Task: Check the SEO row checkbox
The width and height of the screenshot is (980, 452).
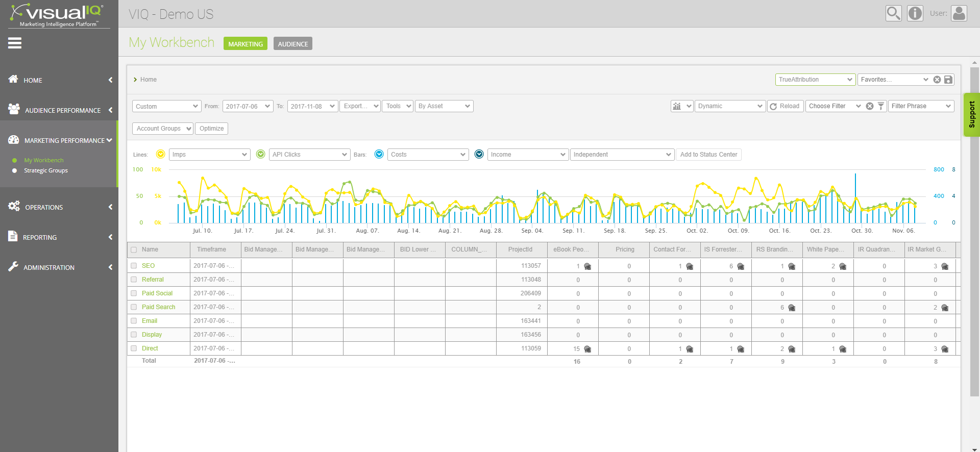Action: coord(134,266)
